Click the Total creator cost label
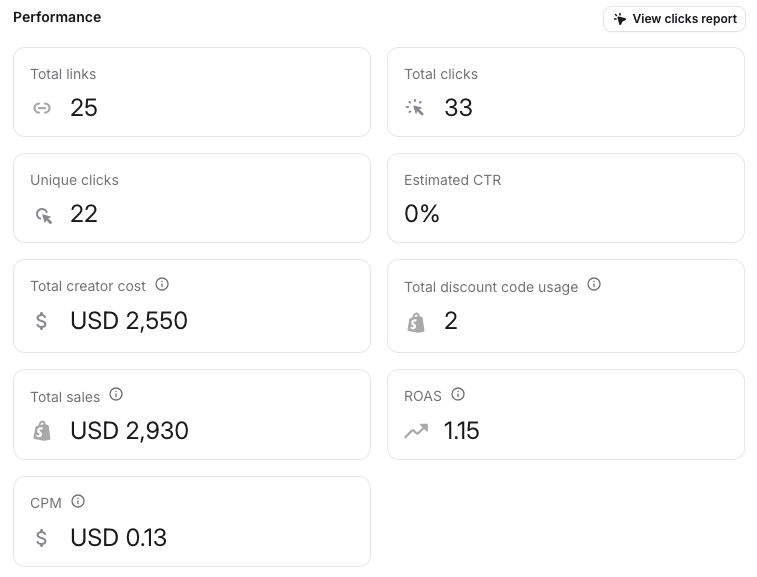The image size is (757, 577). (x=88, y=286)
